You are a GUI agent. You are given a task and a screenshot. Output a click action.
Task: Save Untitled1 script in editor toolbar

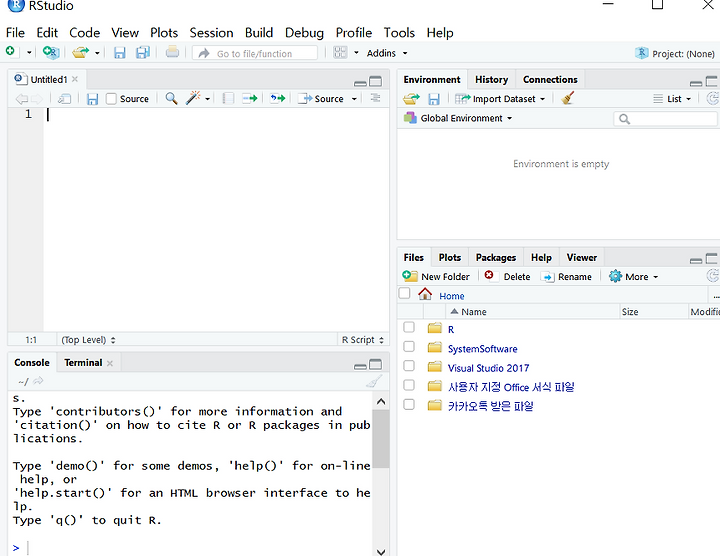(92, 99)
